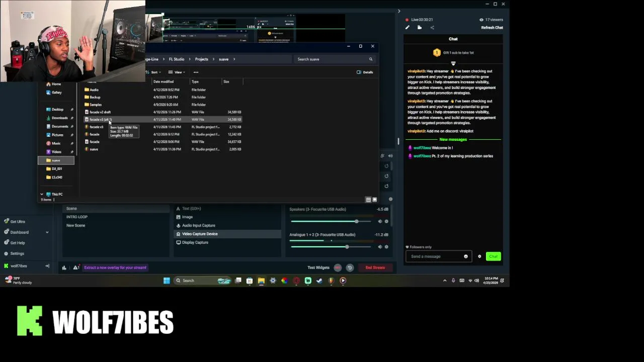This screenshot has width=644, height=362.
Task: Mute the Speakers audio source
Action: coord(380,221)
